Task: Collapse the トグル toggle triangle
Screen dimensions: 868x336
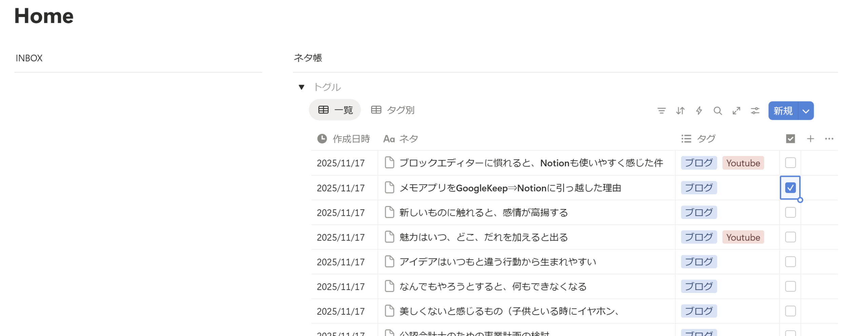Action: [x=301, y=87]
